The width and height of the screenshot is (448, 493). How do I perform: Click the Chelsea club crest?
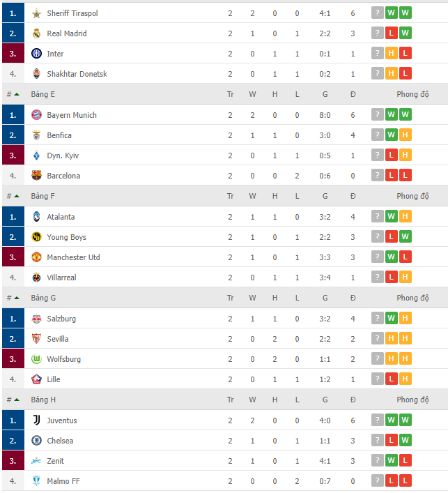tap(36, 440)
